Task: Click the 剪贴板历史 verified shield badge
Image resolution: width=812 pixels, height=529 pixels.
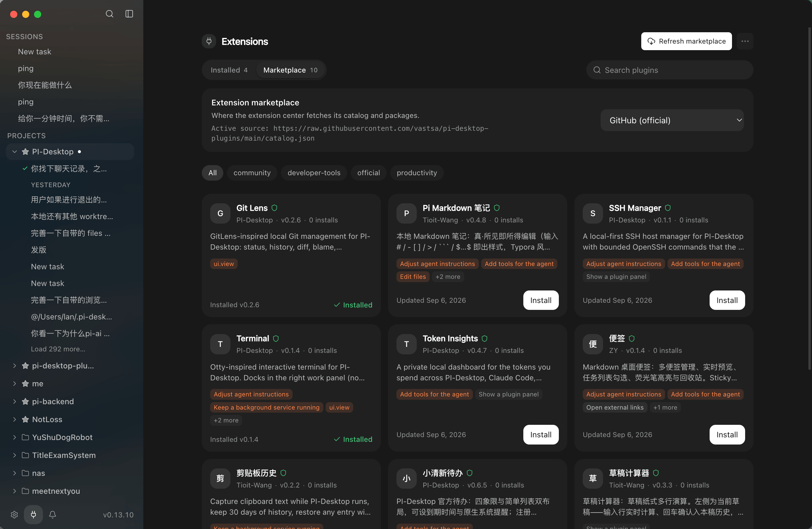Action: point(283,473)
